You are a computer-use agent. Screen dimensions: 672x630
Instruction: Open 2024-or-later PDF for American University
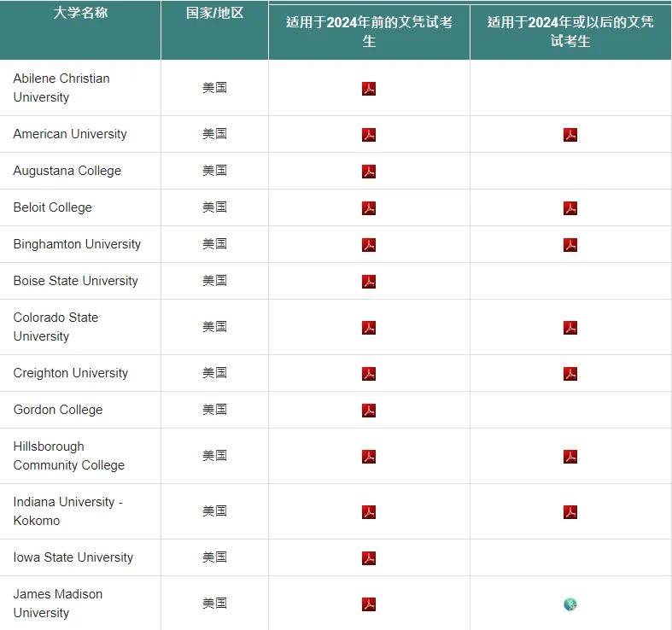click(570, 135)
